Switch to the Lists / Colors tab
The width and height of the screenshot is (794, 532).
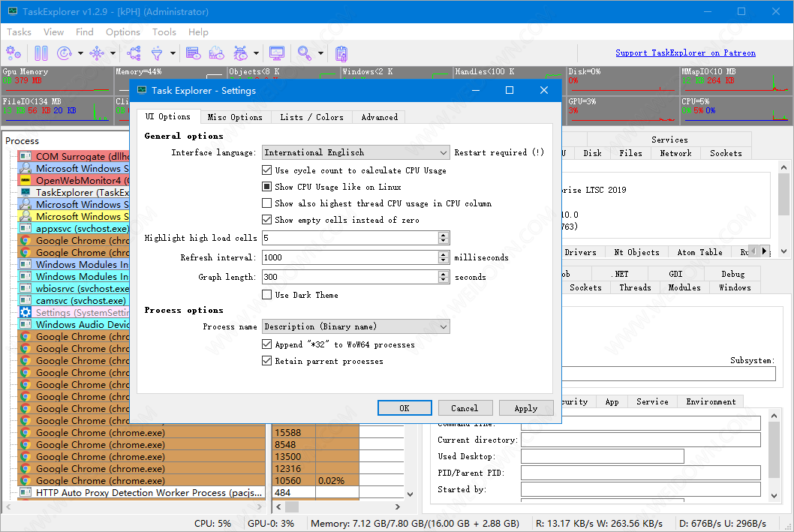point(312,118)
